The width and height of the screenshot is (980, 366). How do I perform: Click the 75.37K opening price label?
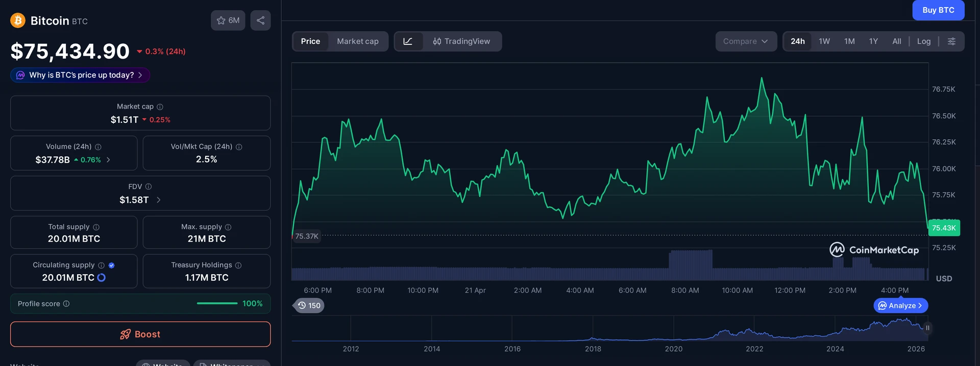click(x=307, y=236)
